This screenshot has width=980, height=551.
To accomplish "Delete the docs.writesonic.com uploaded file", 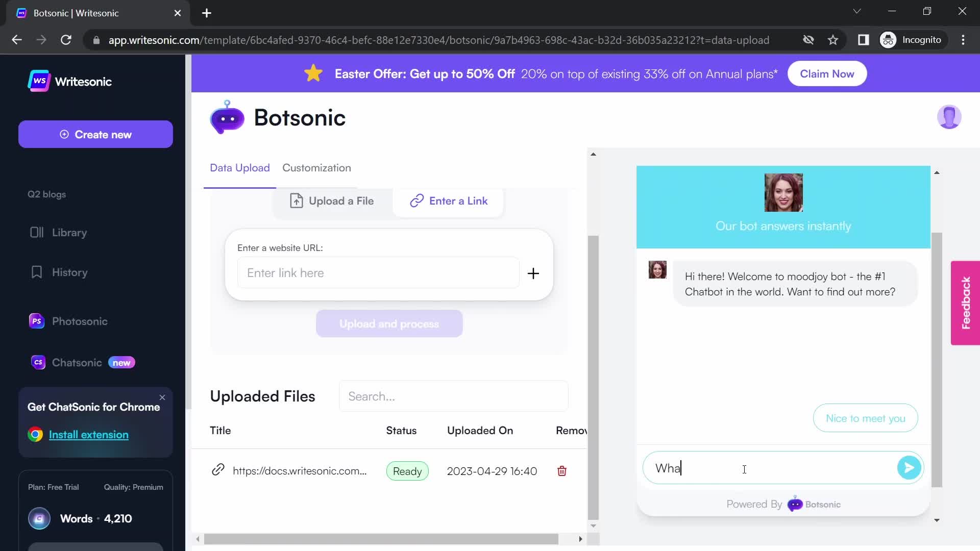I will tap(562, 471).
